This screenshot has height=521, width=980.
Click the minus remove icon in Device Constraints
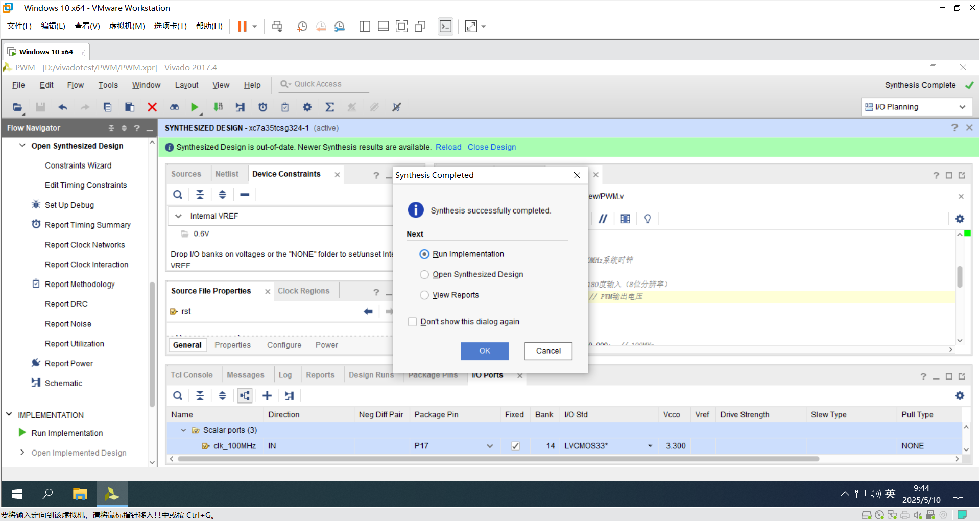[245, 195]
